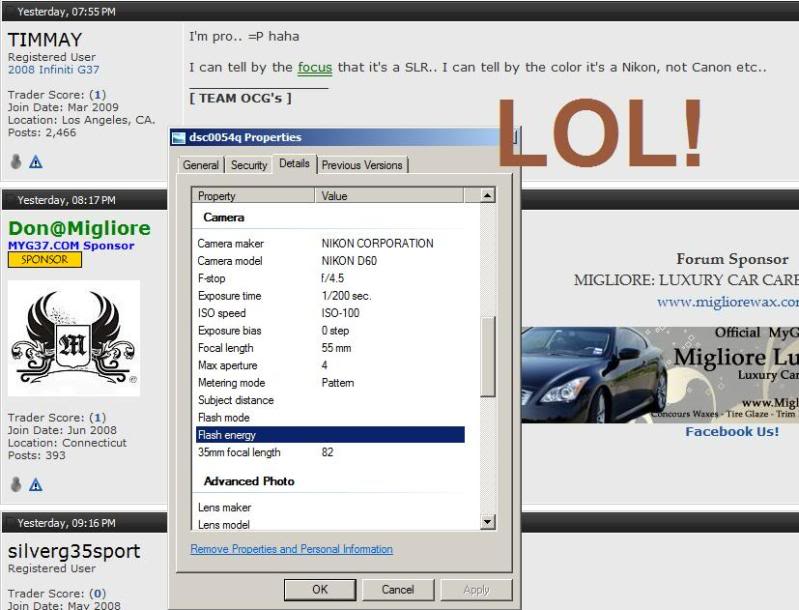Click the report post icon under Don@Migliore
The width and height of the screenshot is (799, 610).
36,485
